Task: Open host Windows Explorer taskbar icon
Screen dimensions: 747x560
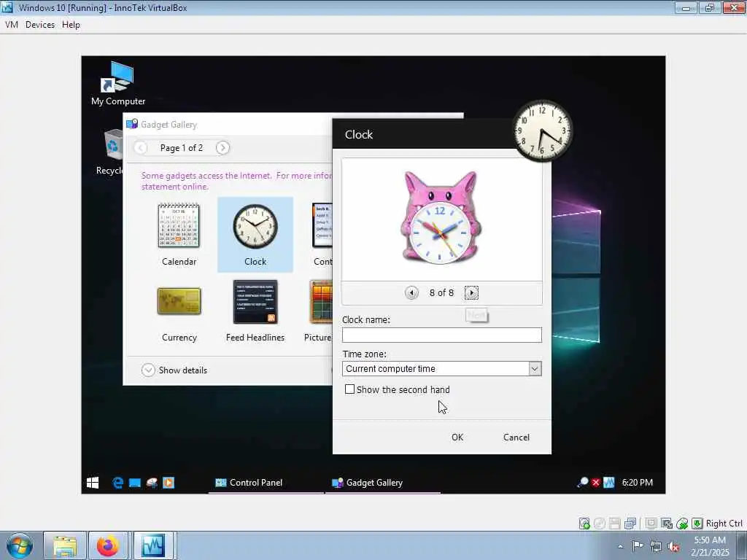Action: (65, 545)
